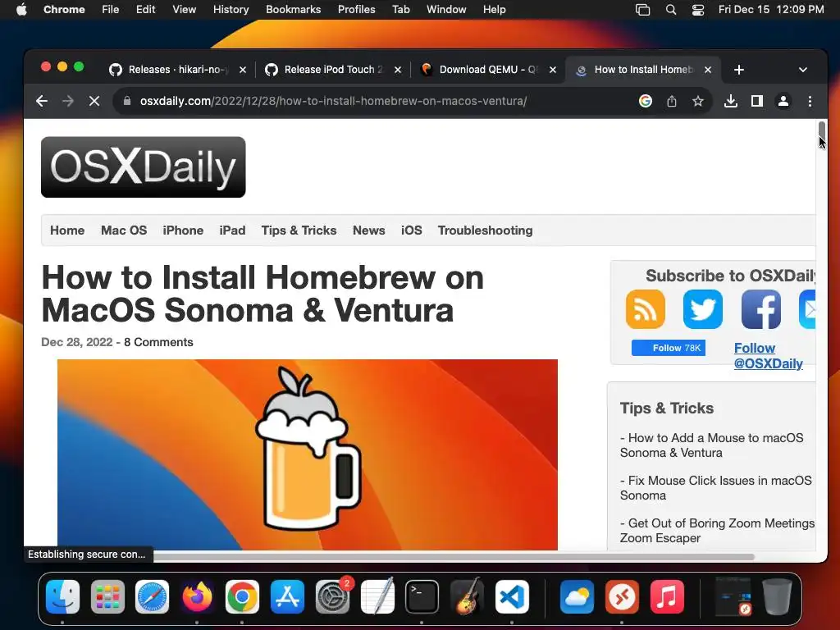Open Troubleshooting navigation link
840x630 pixels.
click(x=485, y=231)
